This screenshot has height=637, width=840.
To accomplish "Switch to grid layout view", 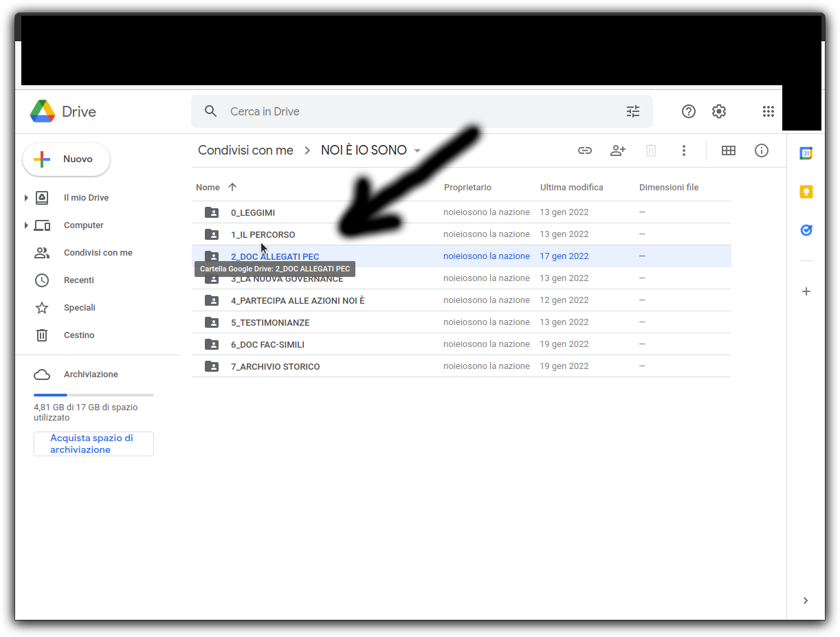I will pyautogui.click(x=728, y=150).
